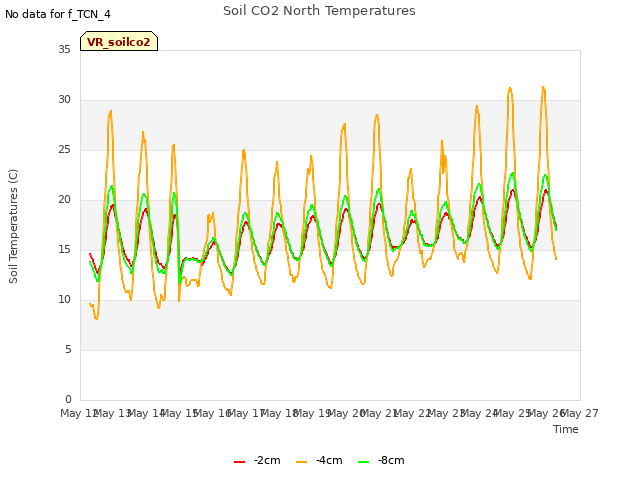Click the green -8cm legend swatch

click(x=363, y=462)
